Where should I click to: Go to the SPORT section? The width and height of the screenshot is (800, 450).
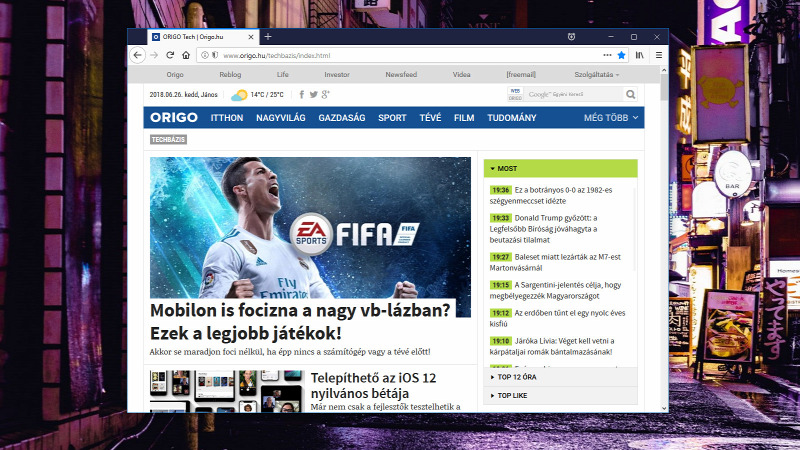[x=392, y=118]
